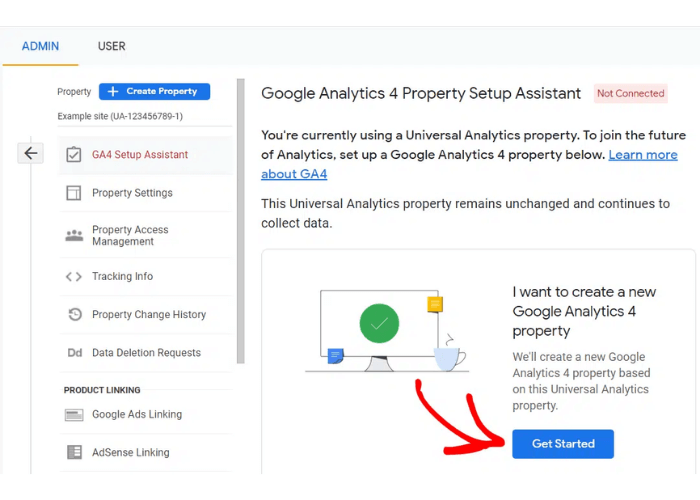
Task: Open Google Ads Linking
Action: pyautogui.click(x=145, y=415)
